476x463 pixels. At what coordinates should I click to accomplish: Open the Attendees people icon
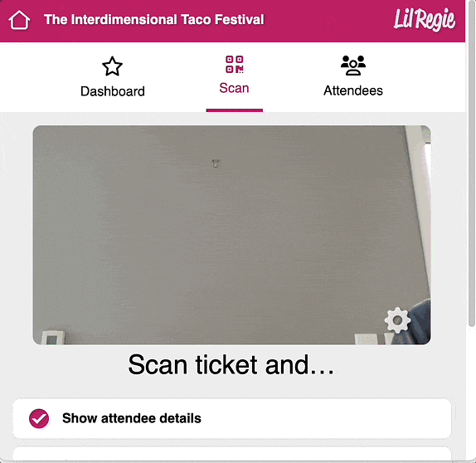353,65
